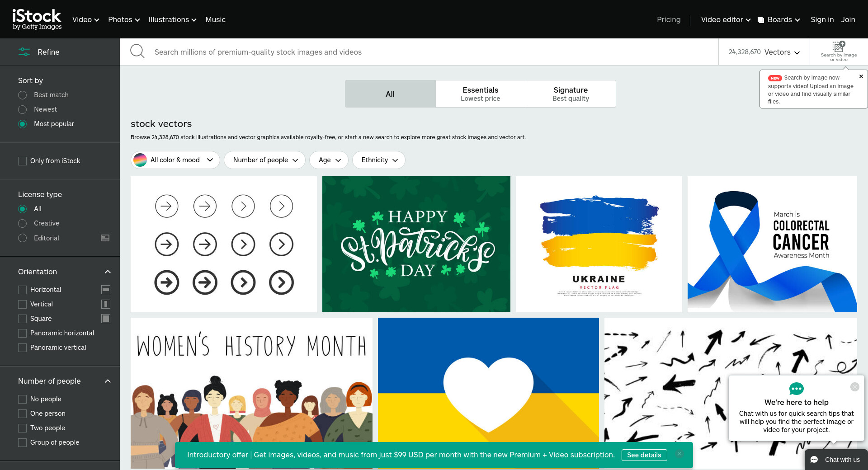Open the Photos dropdown menu
The width and height of the screenshot is (868, 470).
(x=124, y=19)
